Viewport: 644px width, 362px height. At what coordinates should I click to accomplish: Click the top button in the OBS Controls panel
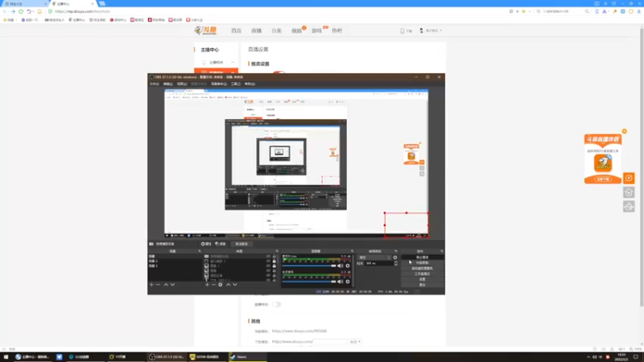pos(422,257)
